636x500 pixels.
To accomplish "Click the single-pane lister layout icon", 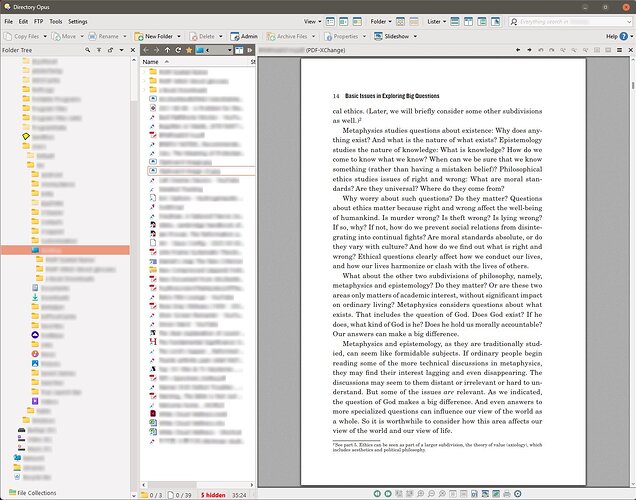I will [455, 21].
